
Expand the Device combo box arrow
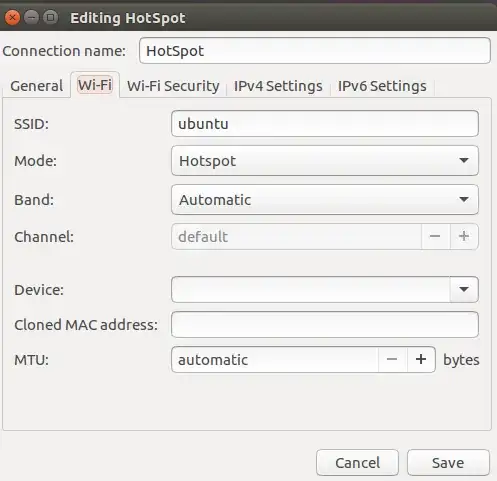[x=464, y=289]
